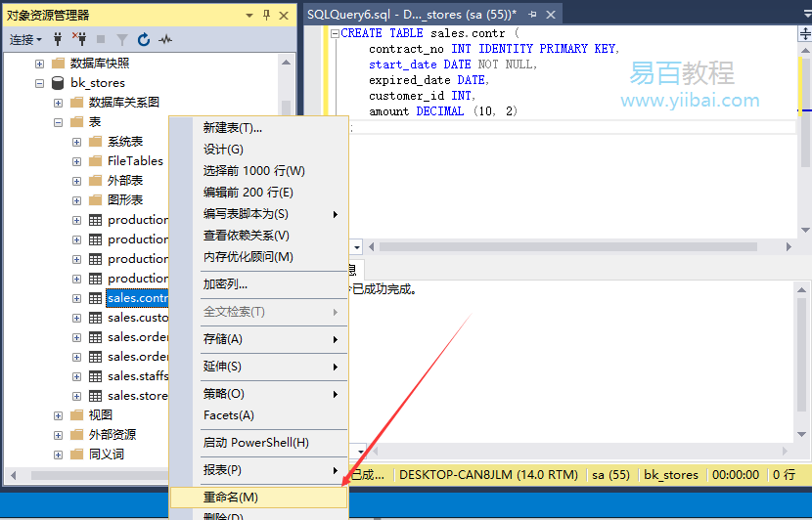
Task: Click the messages pane scroll down arrow
Action: pos(801,434)
